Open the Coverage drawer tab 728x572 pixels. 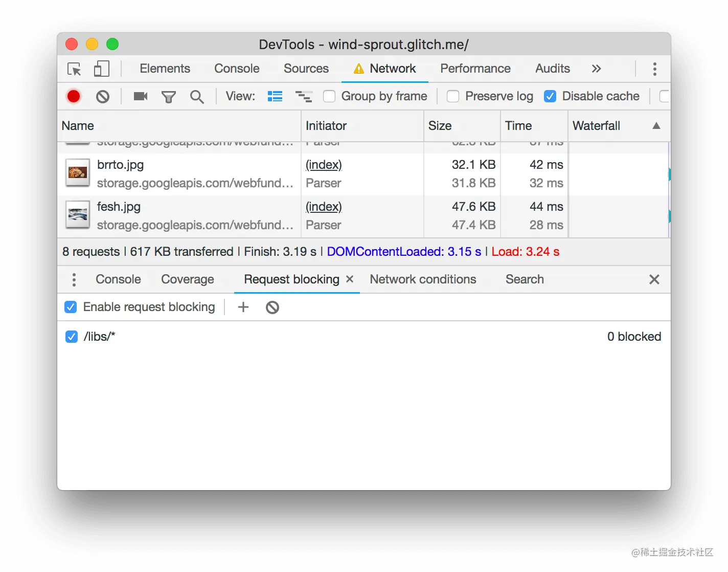[188, 279]
